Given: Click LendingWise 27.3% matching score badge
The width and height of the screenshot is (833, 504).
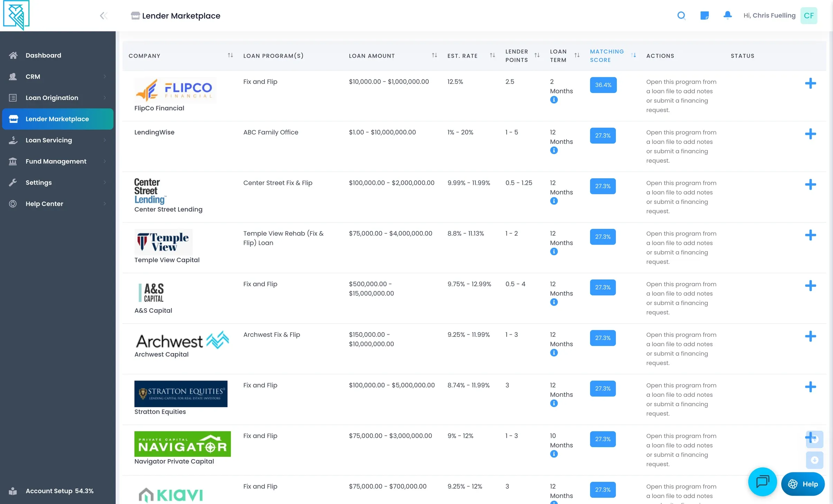Looking at the screenshot, I should tap(603, 136).
